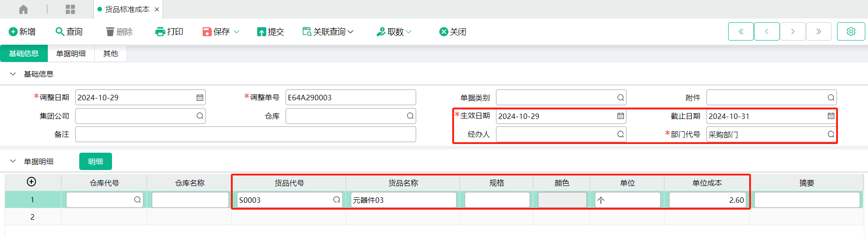Click the 备注 input field
This screenshot has width=868, height=237.
point(245,134)
